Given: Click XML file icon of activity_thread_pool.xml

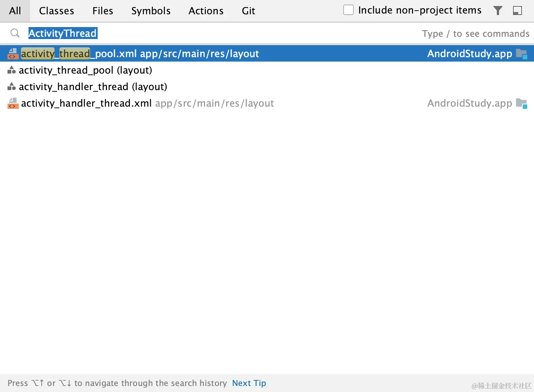Looking at the screenshot, I should click(x=13, y=54).
